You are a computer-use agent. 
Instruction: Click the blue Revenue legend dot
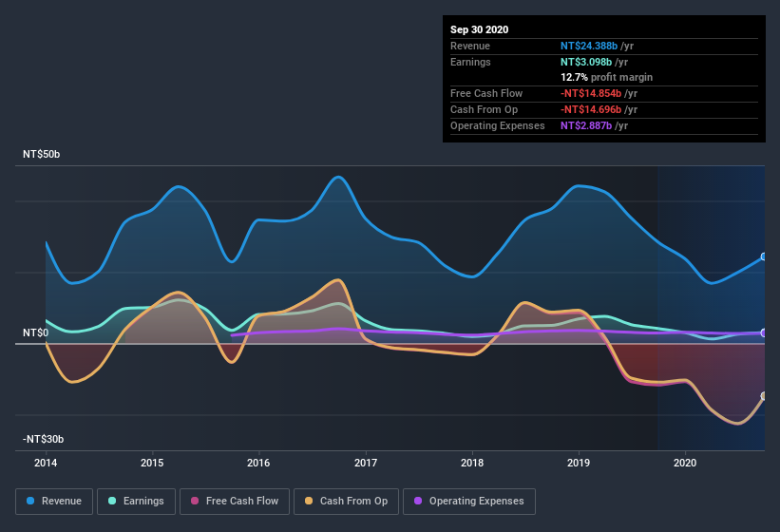[30, 501]
